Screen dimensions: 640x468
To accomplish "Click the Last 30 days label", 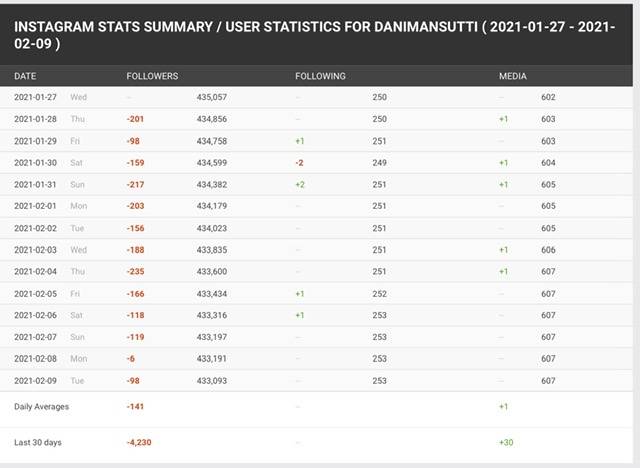I will (x=38, y=442).
